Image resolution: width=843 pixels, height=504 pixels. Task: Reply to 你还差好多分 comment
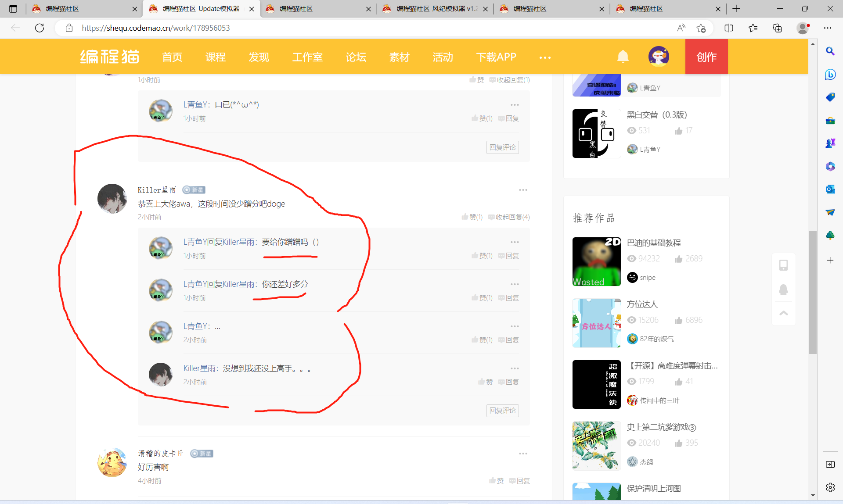[x=509, y=297]
